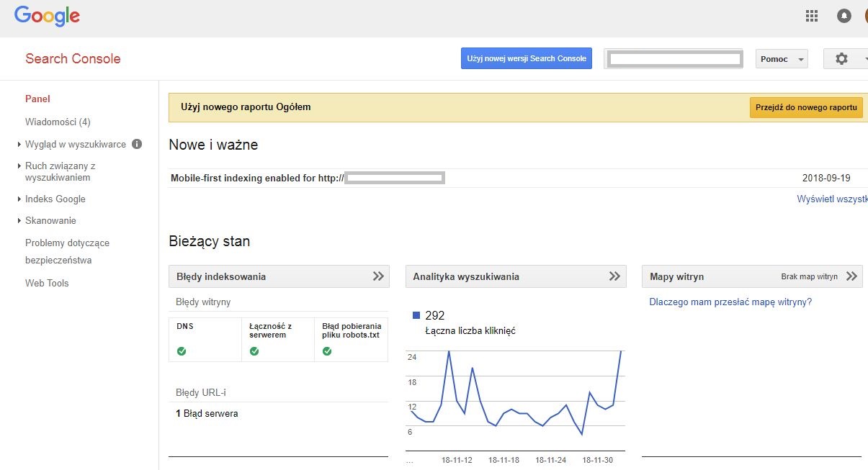Click double arrow on Błędy indeksowania

(x=378, y=276)
